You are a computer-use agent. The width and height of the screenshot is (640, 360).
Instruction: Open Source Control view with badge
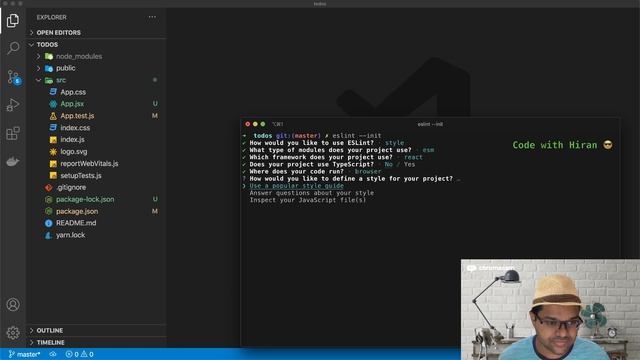(x=13, y=77)
